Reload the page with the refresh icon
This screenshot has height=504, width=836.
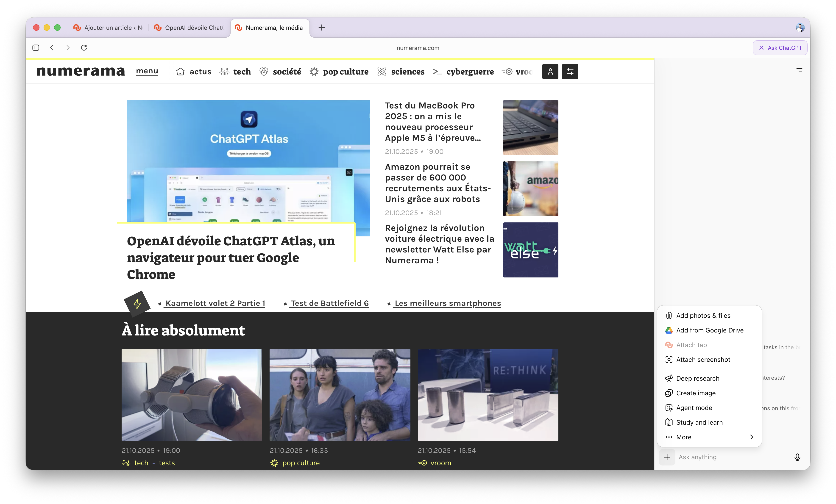84,48
